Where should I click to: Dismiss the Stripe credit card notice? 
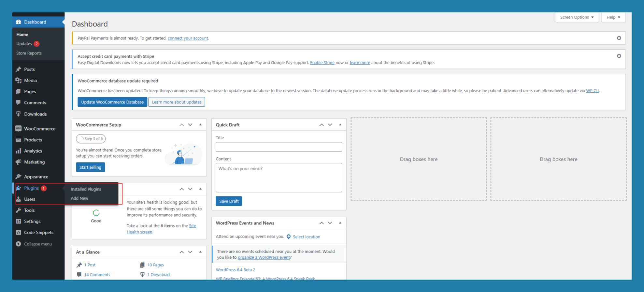[619, 56]
